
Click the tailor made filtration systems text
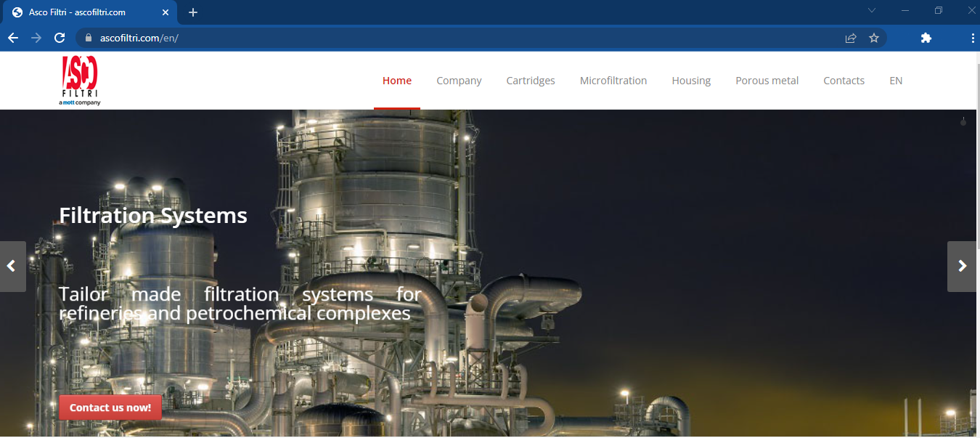240,304
